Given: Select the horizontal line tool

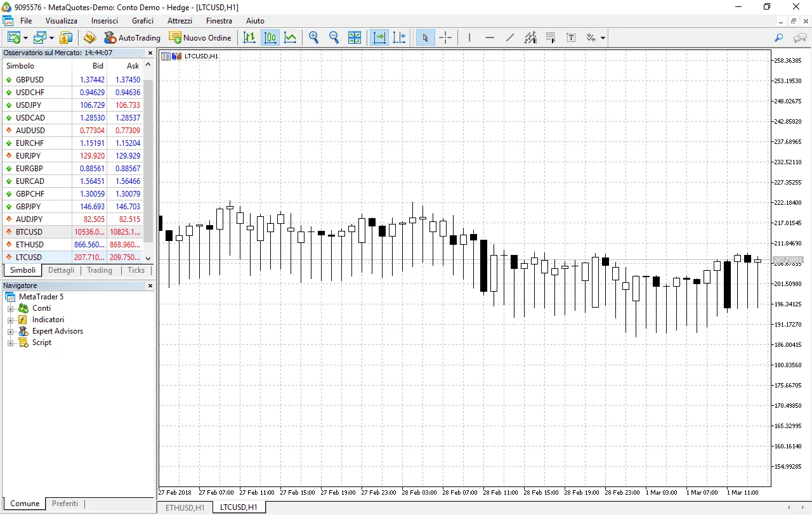Looking at the screenshot, I should tap(490, 37).
